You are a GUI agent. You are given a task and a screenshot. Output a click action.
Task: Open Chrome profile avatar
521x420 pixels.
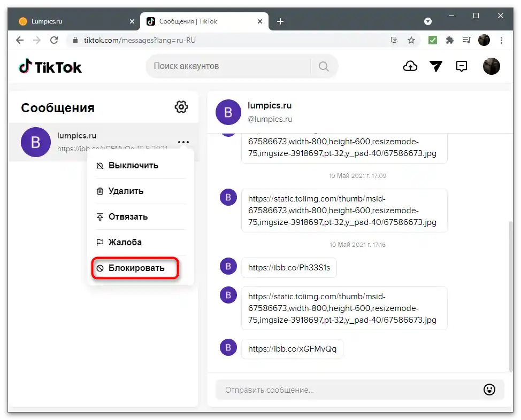click(484, 40)
